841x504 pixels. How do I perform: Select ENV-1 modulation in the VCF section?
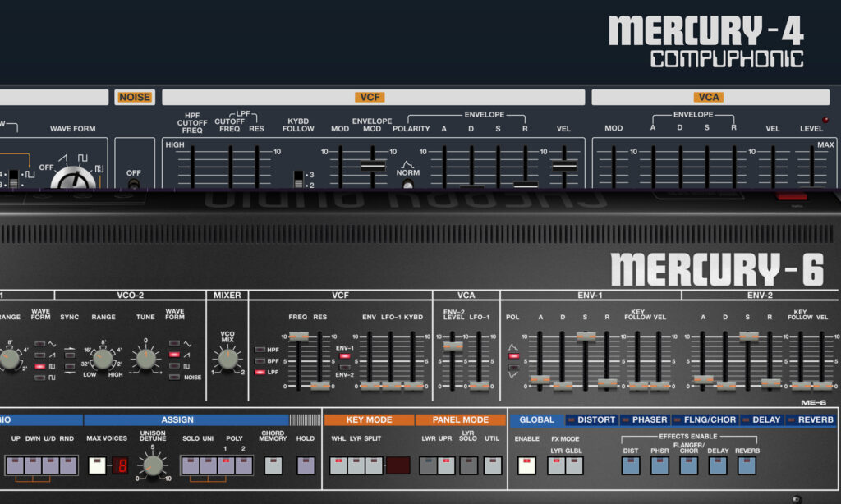[344, 356]
